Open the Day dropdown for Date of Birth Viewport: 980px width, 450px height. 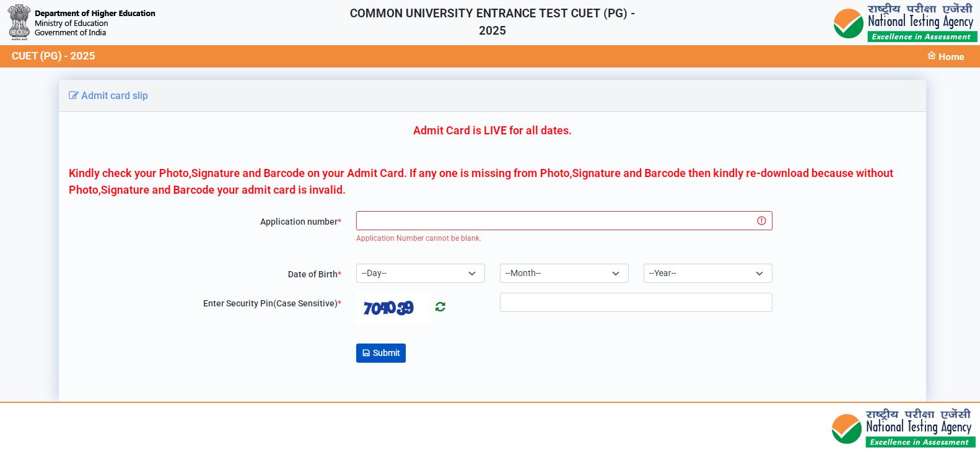420,274
